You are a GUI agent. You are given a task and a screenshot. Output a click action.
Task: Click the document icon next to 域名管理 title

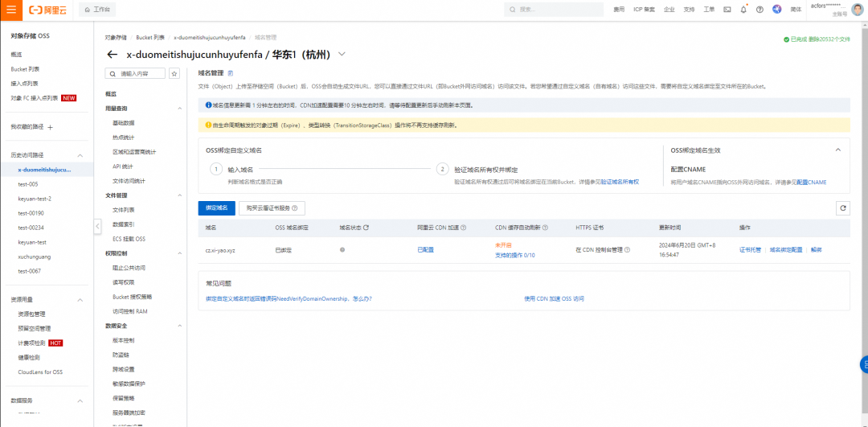(x=231, y=72)
